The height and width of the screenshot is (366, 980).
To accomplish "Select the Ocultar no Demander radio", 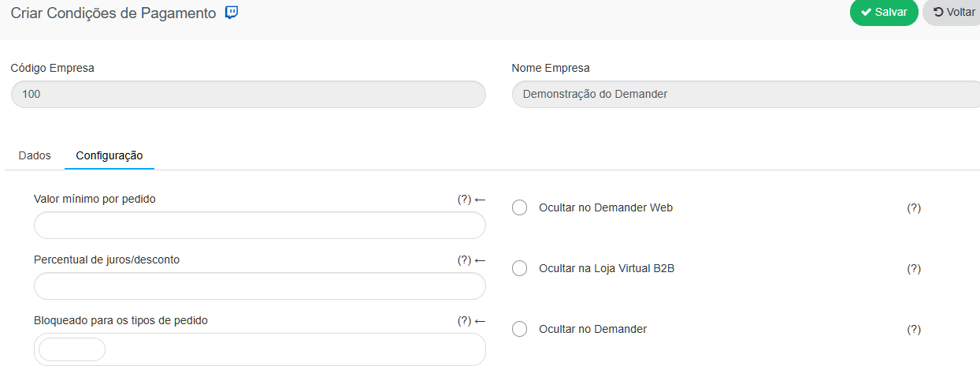I will click(x=519, y=329).
